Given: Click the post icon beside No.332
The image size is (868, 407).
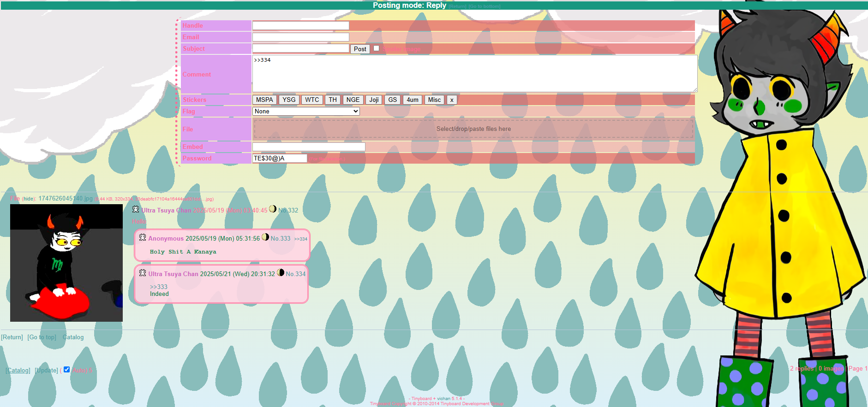Looking at the screenshot, I should click(x=136, y=209).
